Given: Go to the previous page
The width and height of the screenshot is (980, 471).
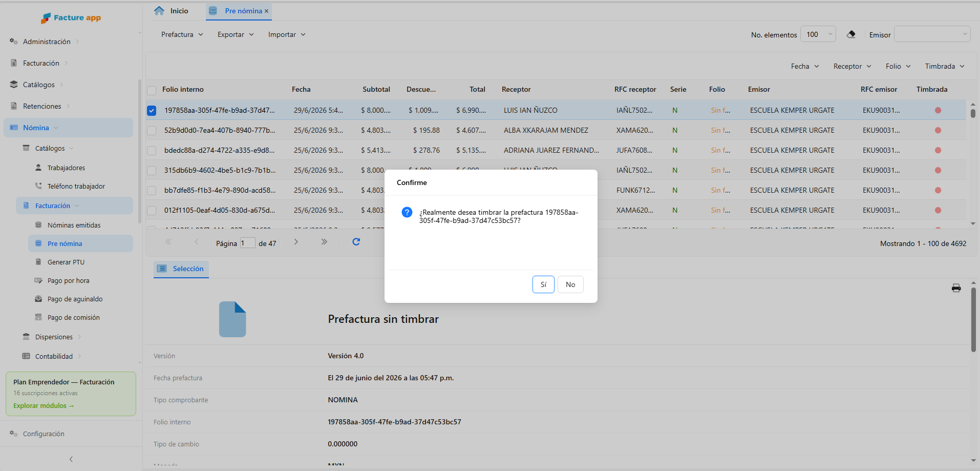Looking at the screenshot, I should tap(196, 242).
